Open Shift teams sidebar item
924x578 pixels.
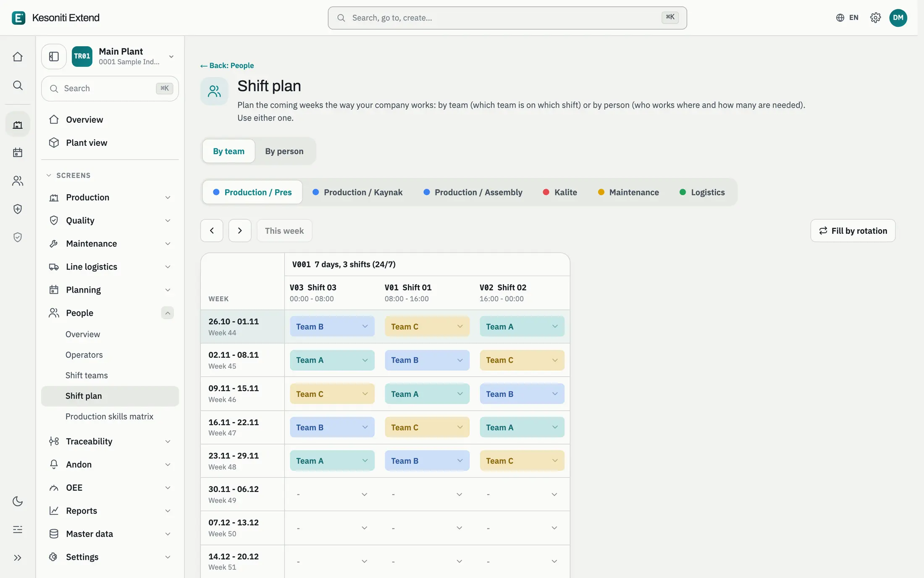tap(110, 375)
